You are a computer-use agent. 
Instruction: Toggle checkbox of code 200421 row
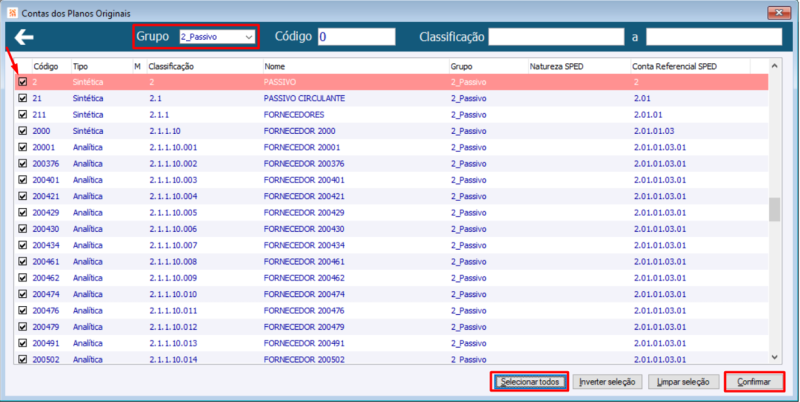(22, 196)
